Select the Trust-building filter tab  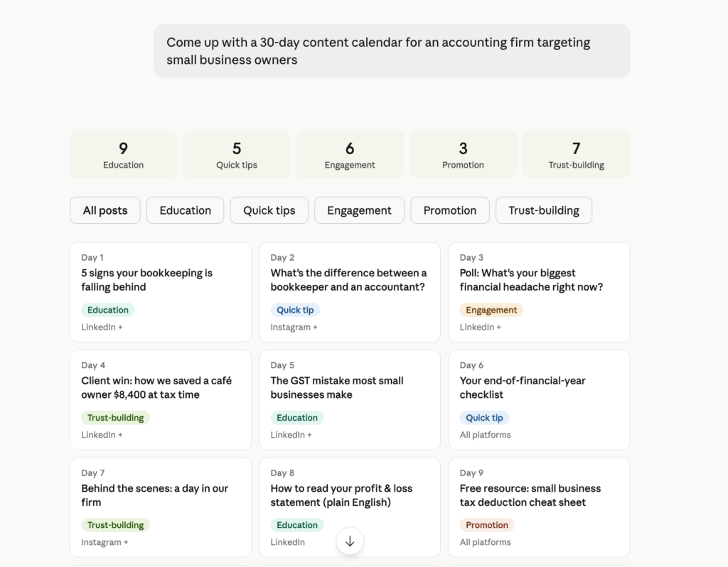[543, 210]
